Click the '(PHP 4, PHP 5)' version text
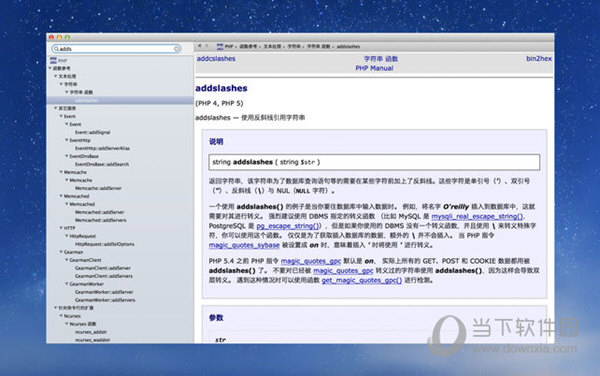Image resolution: width=600 pixels, height=376 pixels. [x=219, y=103]
